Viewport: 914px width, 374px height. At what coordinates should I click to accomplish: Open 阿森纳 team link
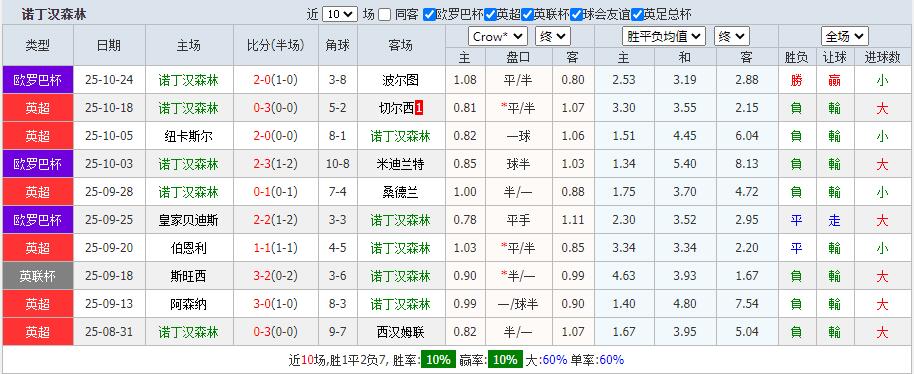pos(189,304)
